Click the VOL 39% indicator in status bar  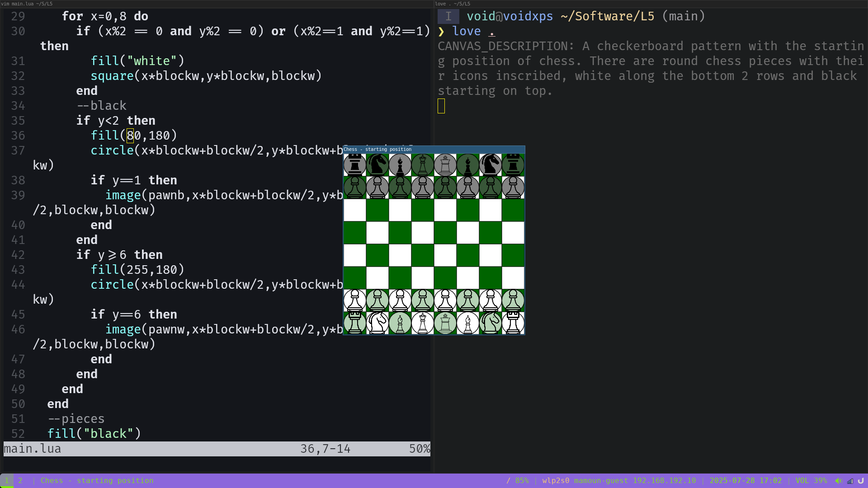click(811, 481)
